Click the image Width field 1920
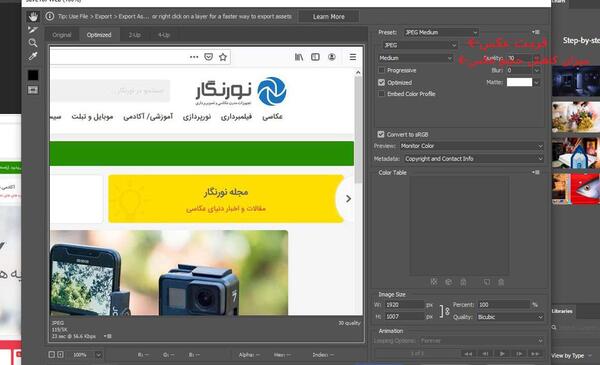 [405, 305]
